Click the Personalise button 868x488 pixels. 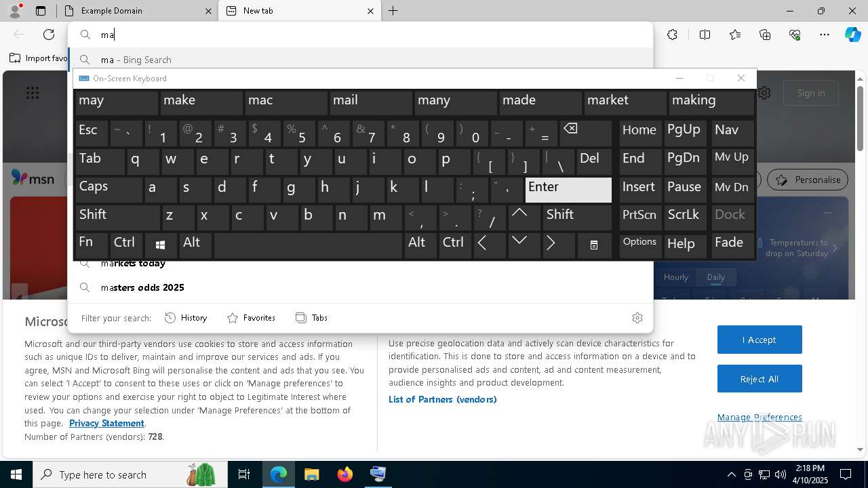pos(808,180)
